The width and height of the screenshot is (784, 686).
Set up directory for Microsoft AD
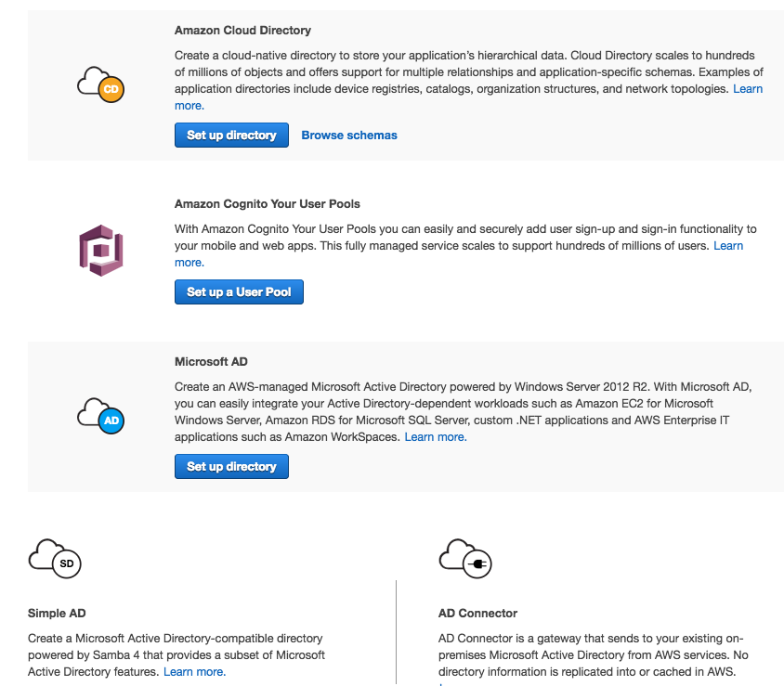(x=230, y=466)
